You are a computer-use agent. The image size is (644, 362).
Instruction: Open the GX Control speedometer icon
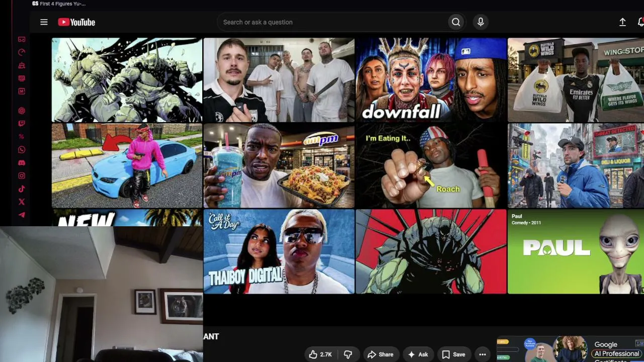tap(22, 52)
